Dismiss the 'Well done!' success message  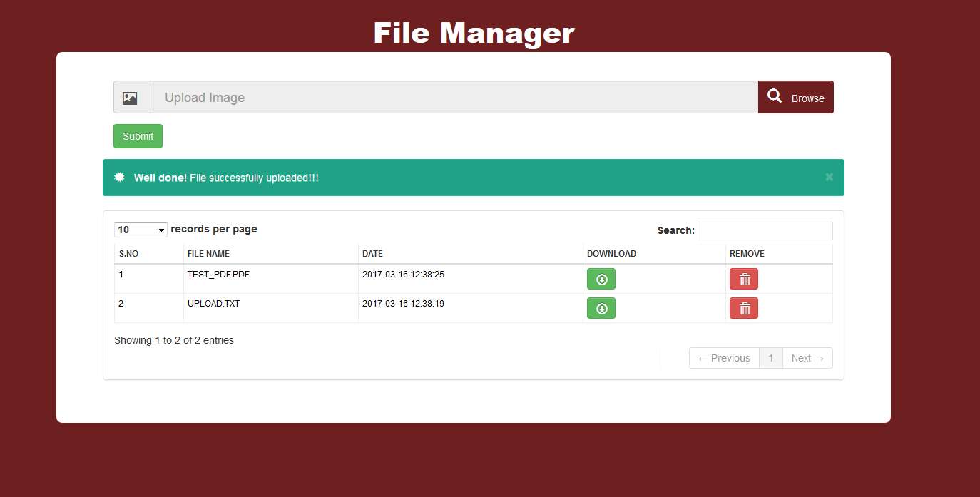point(829,176)
